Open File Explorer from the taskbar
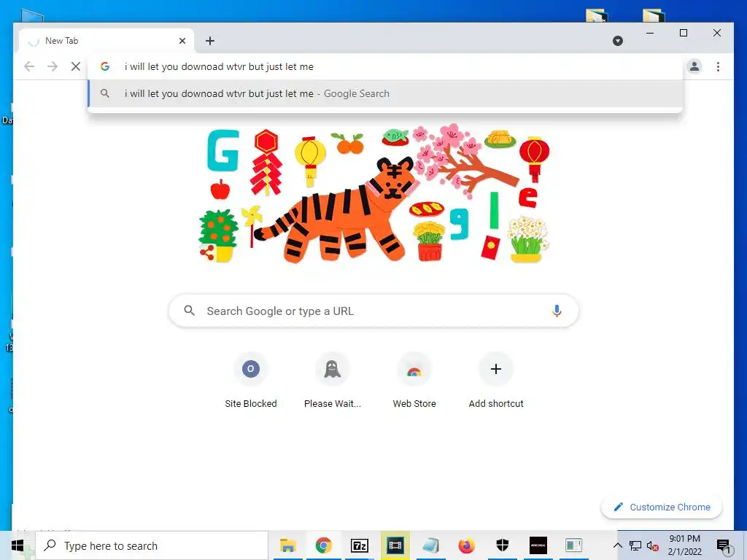747x560 pixels. (x=287, y=545)
